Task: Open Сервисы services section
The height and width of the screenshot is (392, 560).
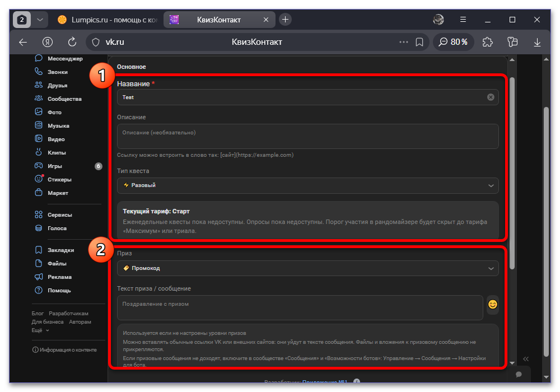Action: [54, 215]
